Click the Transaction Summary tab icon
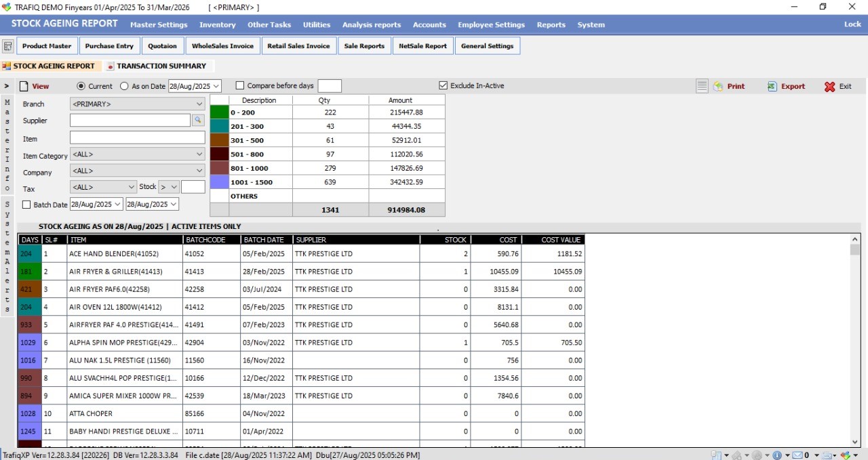Viewport: 868px width, 460px height. click(x=111, y=66)
